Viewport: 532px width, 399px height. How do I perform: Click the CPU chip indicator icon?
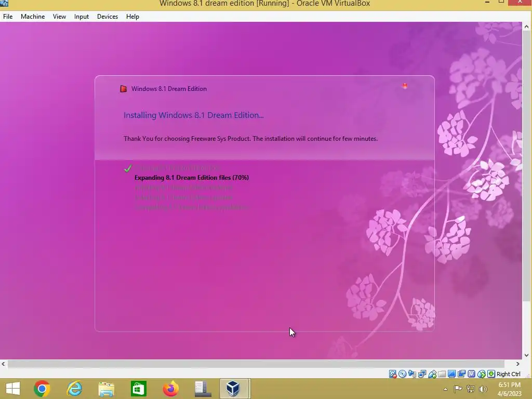click(471, 374)
